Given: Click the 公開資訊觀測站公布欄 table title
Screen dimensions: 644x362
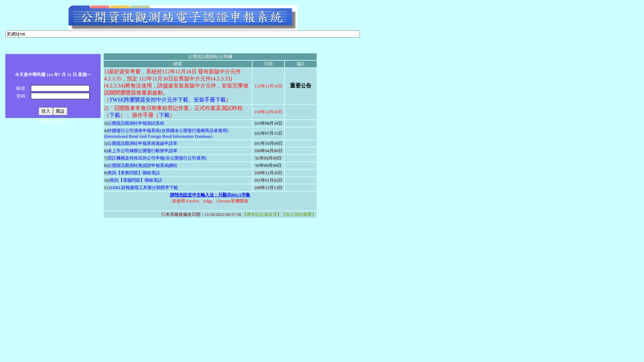Looking at the screenshot, I should point(210,57).
